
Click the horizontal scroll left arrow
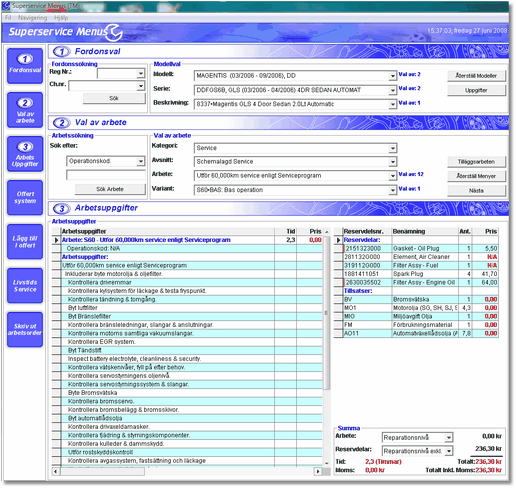[x=56, y=472]
